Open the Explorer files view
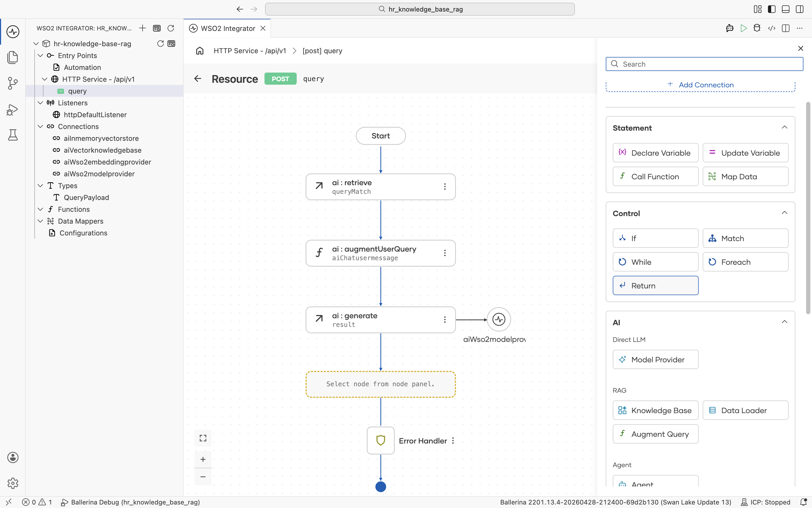The width and height of the screenshot is (812, 508). tap(13, 57)
